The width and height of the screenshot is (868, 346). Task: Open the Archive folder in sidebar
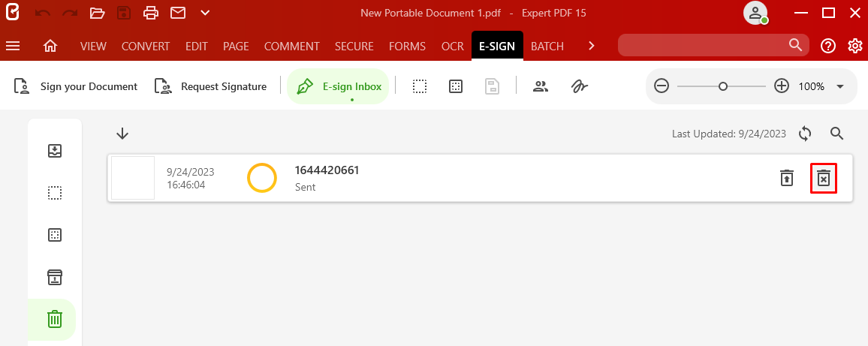click(x=54, y=277)
